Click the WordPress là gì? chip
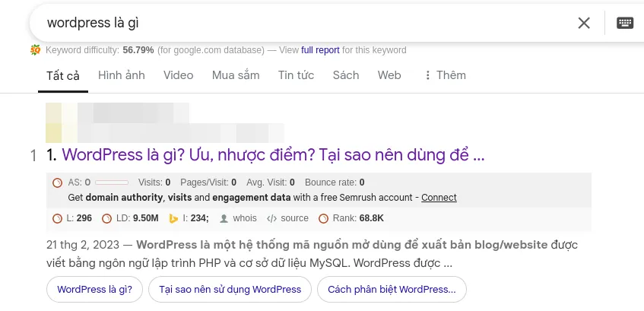Image resolution: width=644 pixels, height=311 pixels. pos(94,289)
